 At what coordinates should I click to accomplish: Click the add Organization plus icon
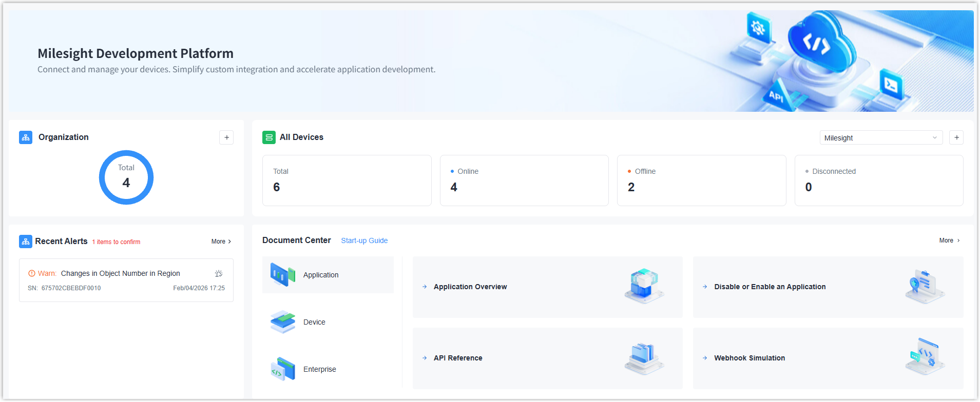226,137
